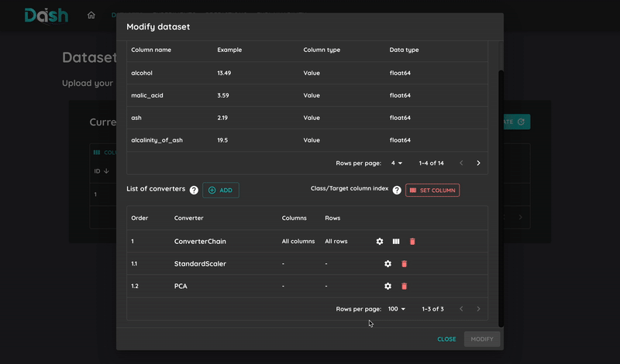Click the Column type header
Screen dimensions: 620x364
click(x=322, y=50)
